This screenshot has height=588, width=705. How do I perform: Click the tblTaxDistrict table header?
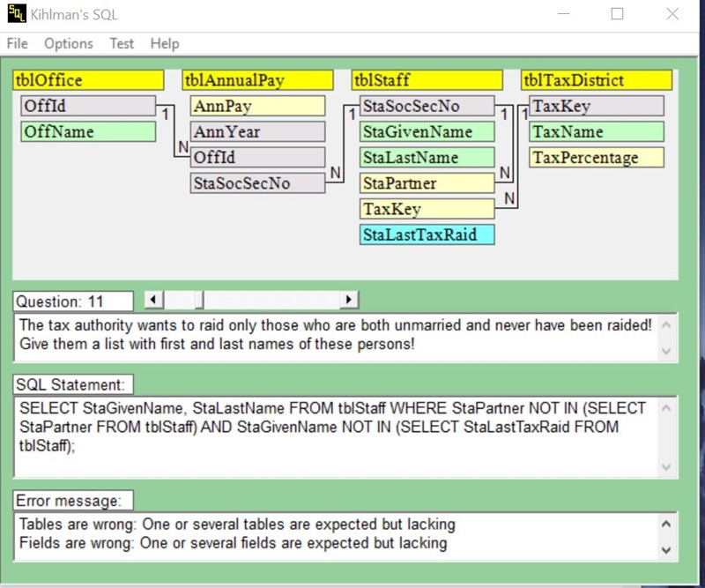coord(596,80)
